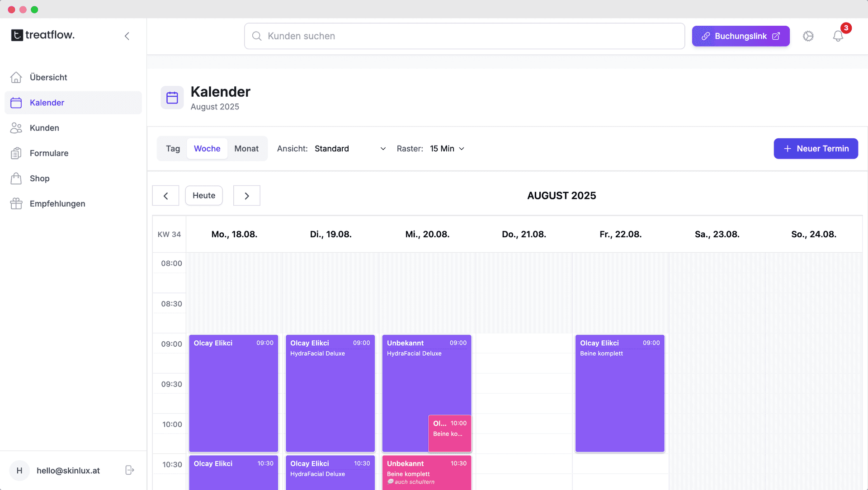Select the Woche view
Image resolution: width=868 pixels, height=490 pixels.
coord(207,149)
